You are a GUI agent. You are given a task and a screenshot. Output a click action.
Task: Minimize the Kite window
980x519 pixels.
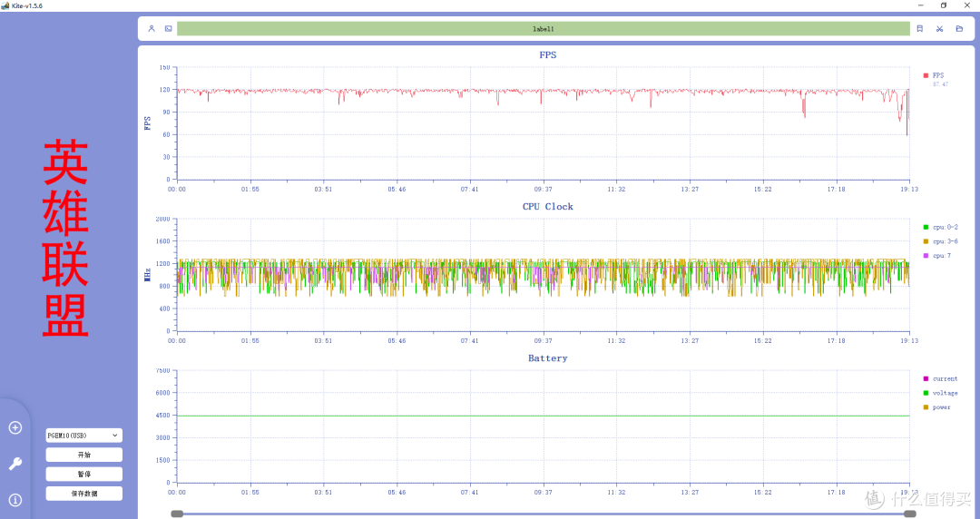pos(921,5)
